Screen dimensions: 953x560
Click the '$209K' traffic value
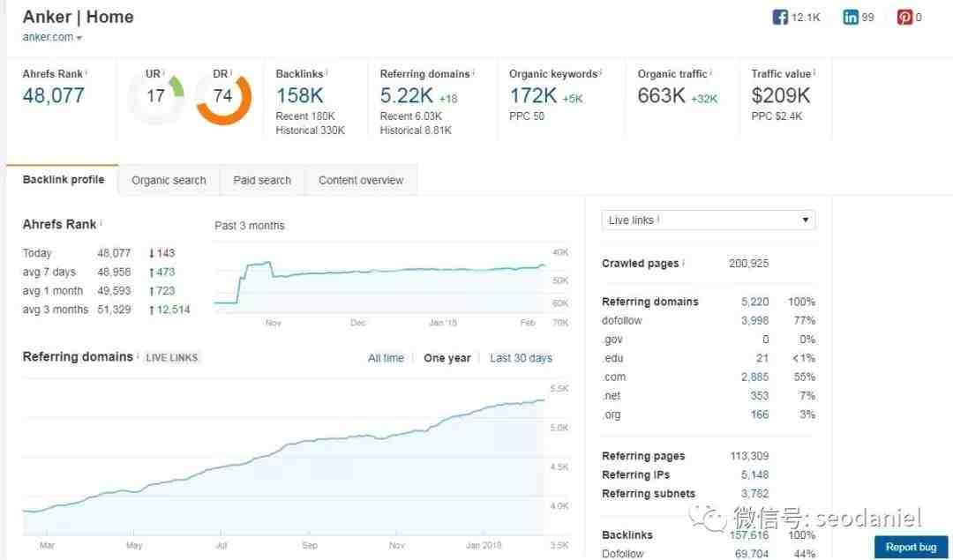coord(781,95)
